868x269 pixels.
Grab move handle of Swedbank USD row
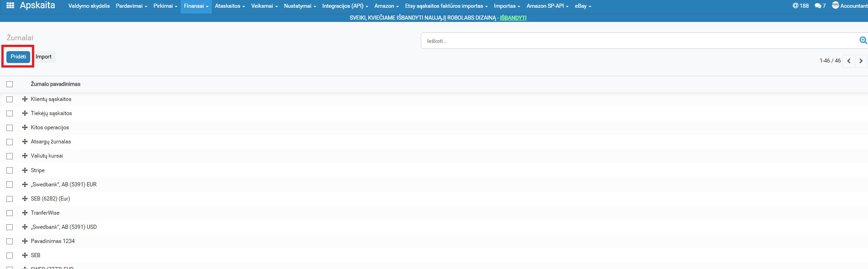[x=25, y=227]
